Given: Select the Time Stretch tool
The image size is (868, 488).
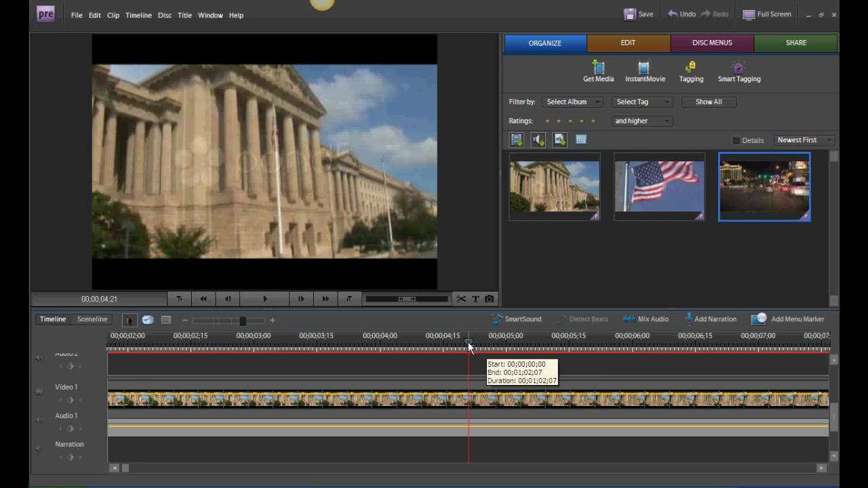Looking at the screenshot, I should (147, 320).
